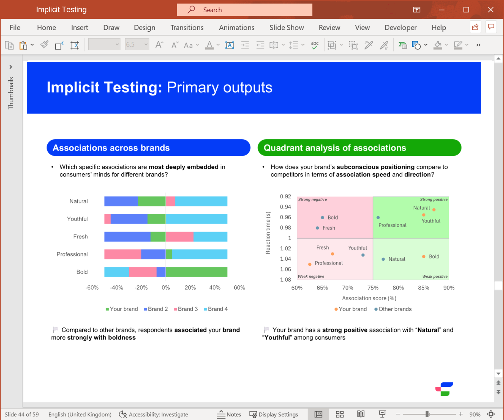Apply shape outline pen color
This screenshot has height=420, width=504.
coord(458,45)
